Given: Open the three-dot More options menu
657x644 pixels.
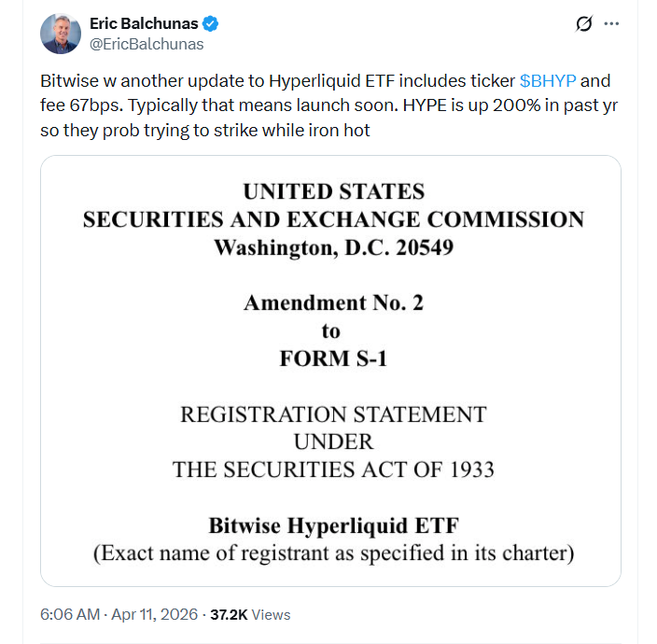Looking at the screenshot, I should [x=611, y=24].
